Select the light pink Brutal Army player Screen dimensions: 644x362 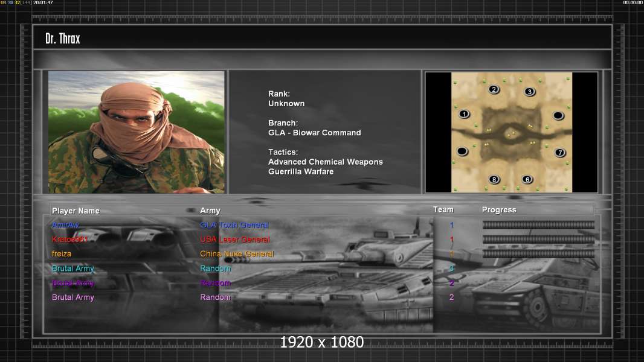(x=73, y=297)
